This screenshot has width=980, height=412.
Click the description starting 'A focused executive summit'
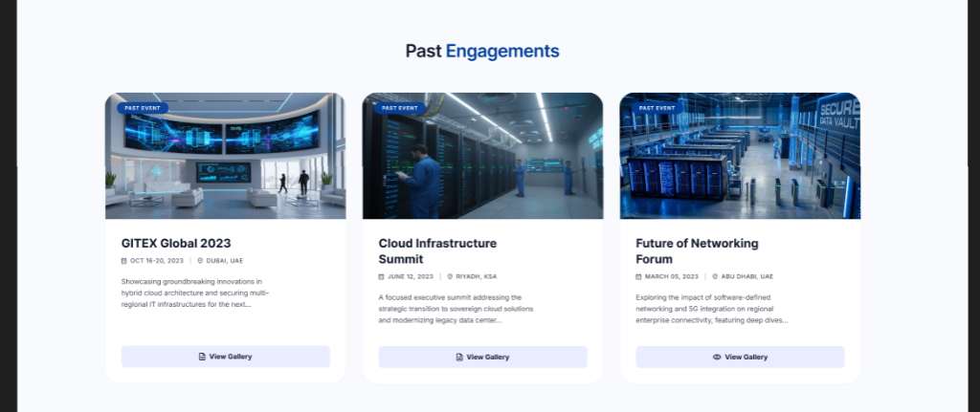456,309
